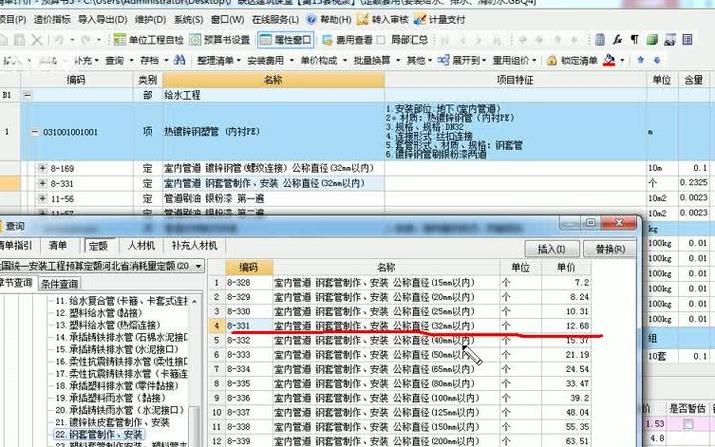
Task: Click the 替换(R) button
Action: click(x=610, y=249)
